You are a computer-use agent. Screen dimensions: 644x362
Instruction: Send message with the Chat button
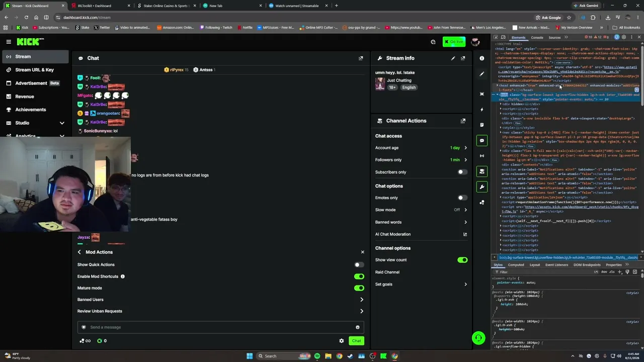pos(356,341)
